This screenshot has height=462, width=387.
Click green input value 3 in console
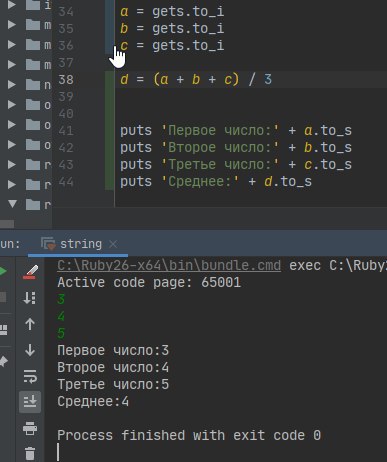click(61, 299)
